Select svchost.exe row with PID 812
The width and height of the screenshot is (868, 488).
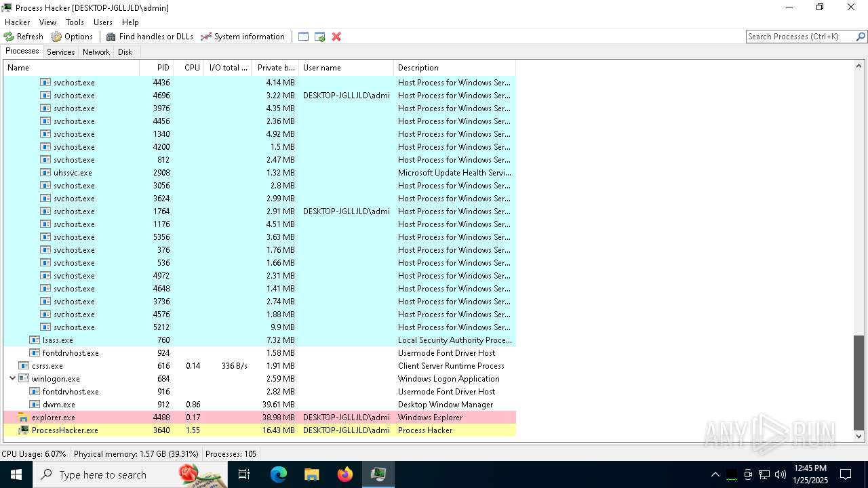coord(260,160)
